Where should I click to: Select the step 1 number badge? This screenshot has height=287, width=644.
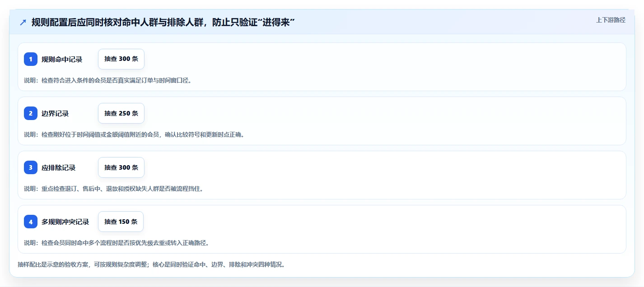pos(31,59)
